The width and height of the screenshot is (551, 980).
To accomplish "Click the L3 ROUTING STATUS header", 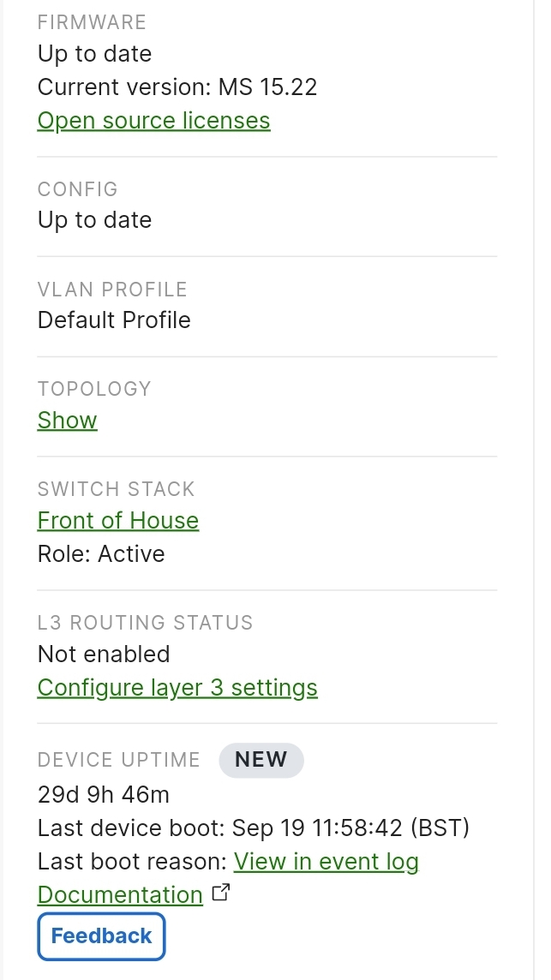I will 145,623.
